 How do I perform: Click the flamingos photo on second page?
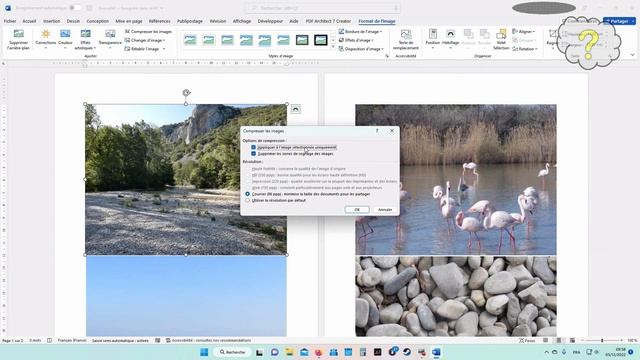456,179
